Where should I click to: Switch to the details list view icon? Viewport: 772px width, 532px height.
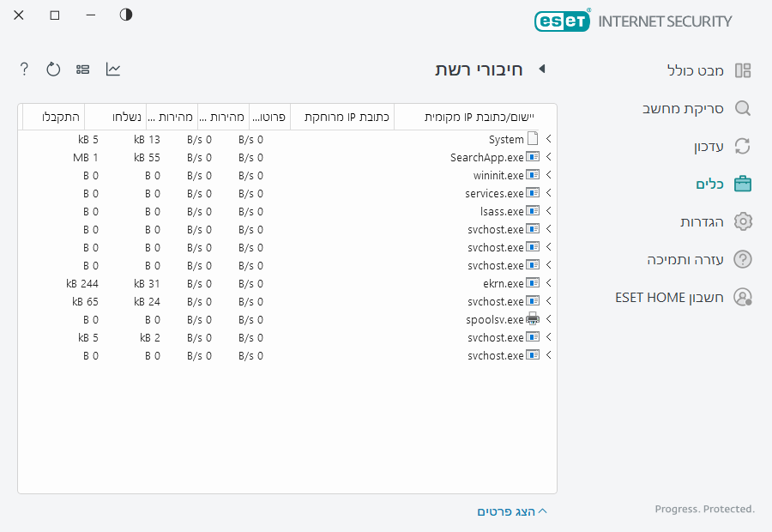pos(82,69)
